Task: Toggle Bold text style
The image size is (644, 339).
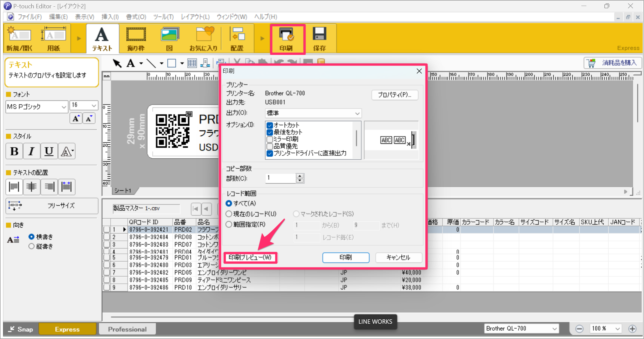Action: click(x=14, y=151)
